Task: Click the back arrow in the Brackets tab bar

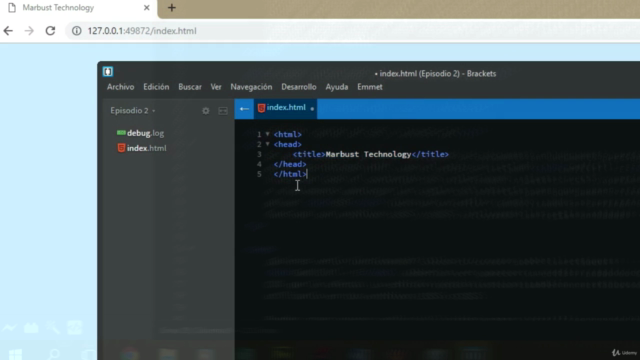Action: [x=244, y=109]
